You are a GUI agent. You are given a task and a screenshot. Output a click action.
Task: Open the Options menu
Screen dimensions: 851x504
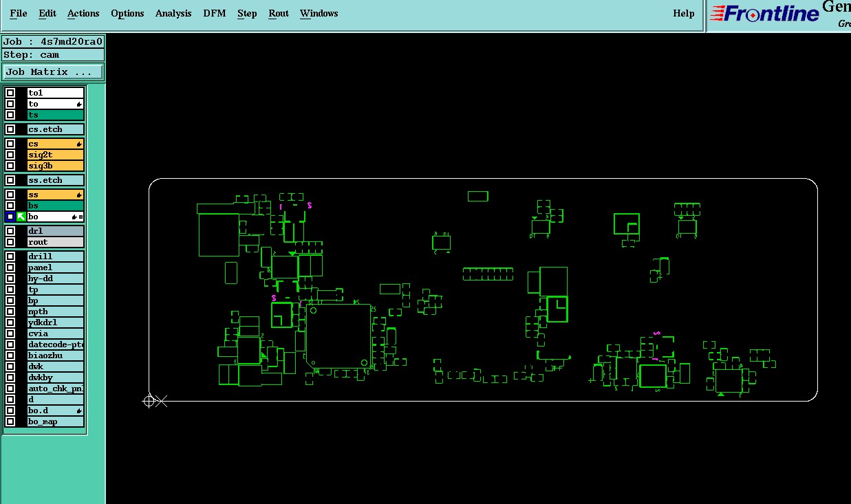click(x=127, y=13)
